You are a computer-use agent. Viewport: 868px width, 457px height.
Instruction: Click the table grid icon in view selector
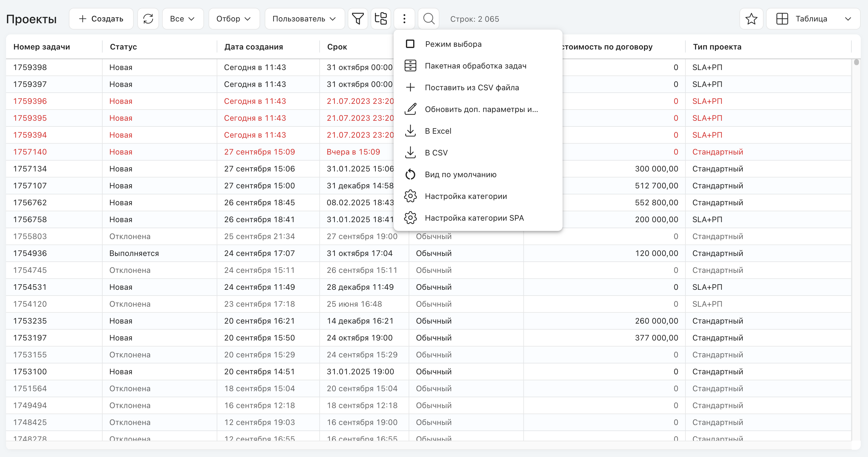click(x=782, y=18)
